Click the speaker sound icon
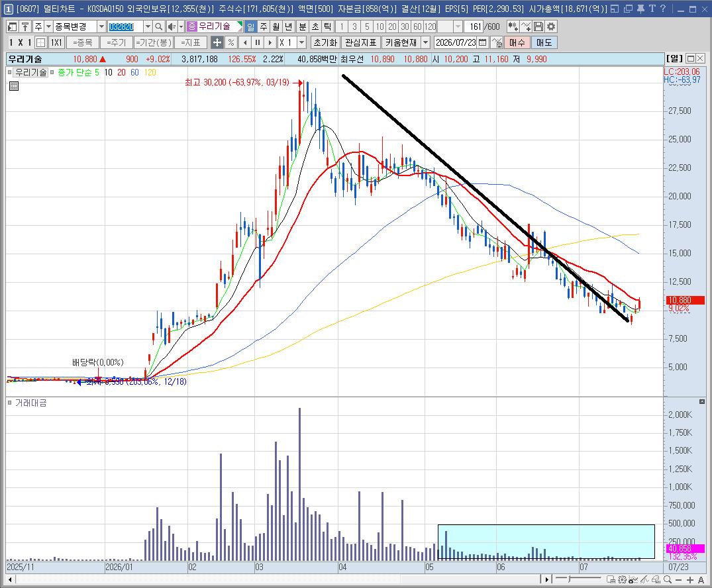 click(x=171, y=26)
